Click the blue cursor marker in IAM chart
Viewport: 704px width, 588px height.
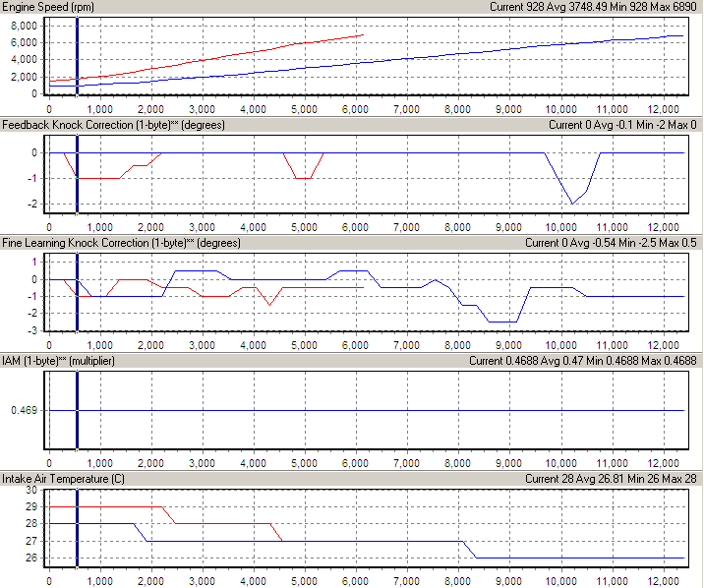pos(78,410)
